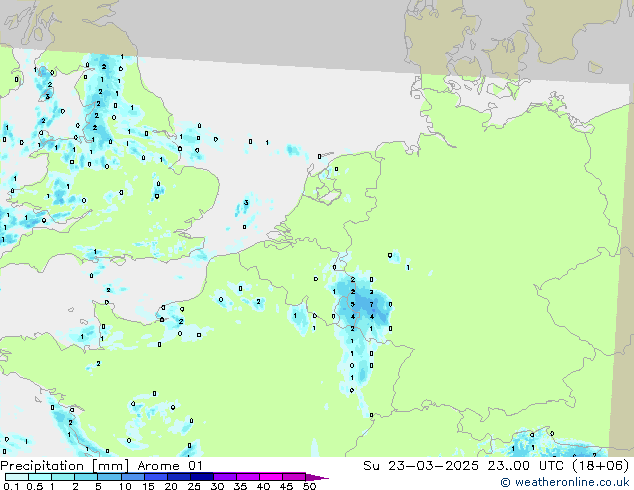The width and height of the screenshot is (634, 490).
Task: Click the 40–45 mm magenta legend box
Action: click(x=271, y=477)
